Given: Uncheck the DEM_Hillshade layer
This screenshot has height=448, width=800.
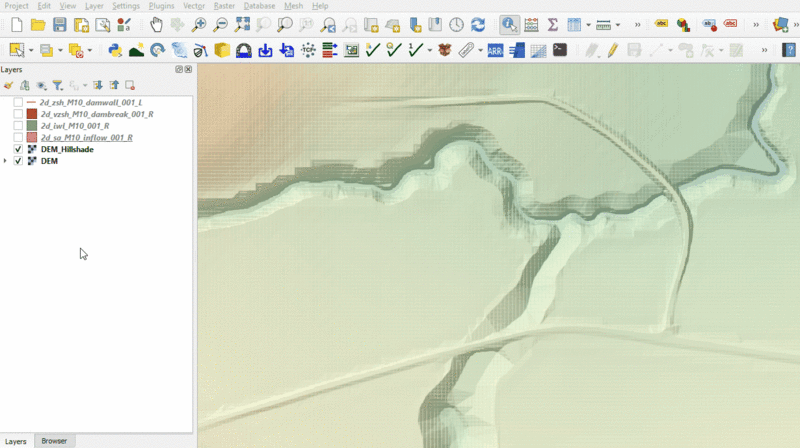Looking at the screenshot, I should (18, 149).
